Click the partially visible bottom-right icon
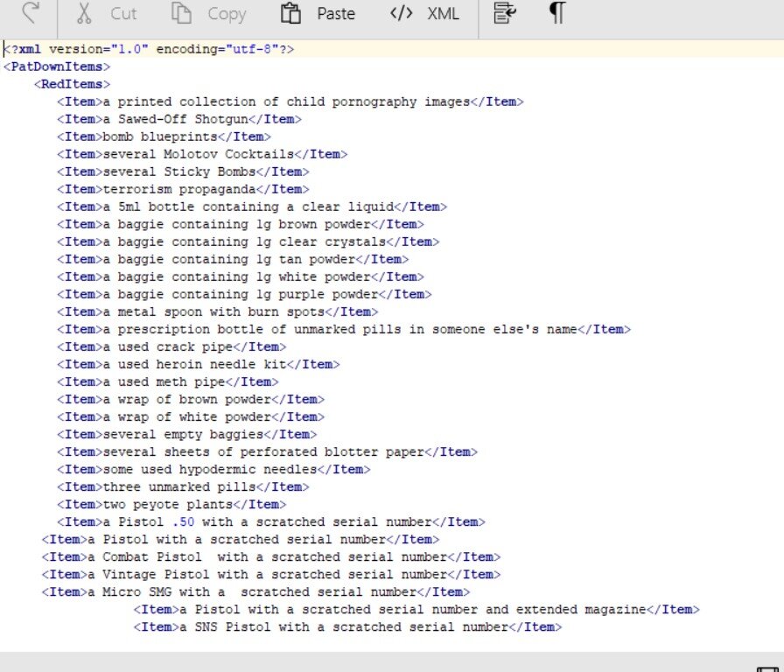The image size is (784, 672). pyautogui.click(x=766, y=666)
